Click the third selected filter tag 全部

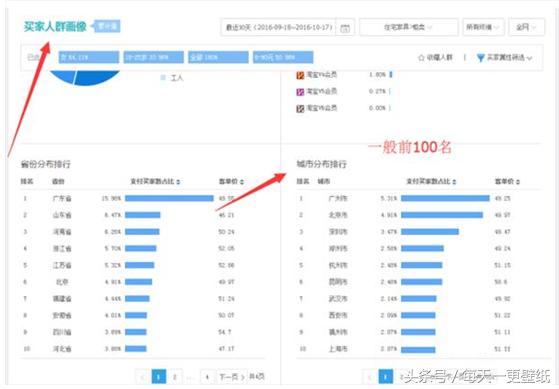218,57
